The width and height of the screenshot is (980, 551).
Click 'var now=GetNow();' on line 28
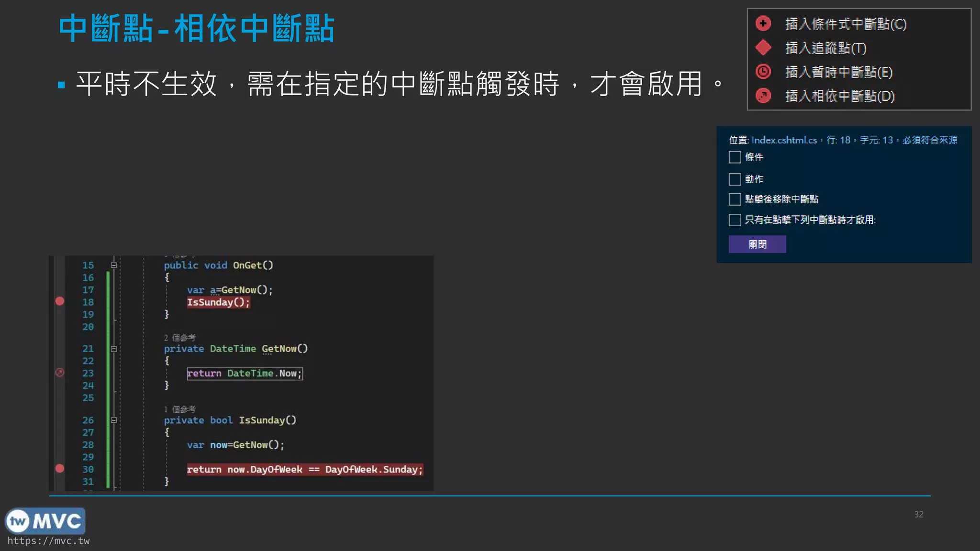click(x=235, y=445)
